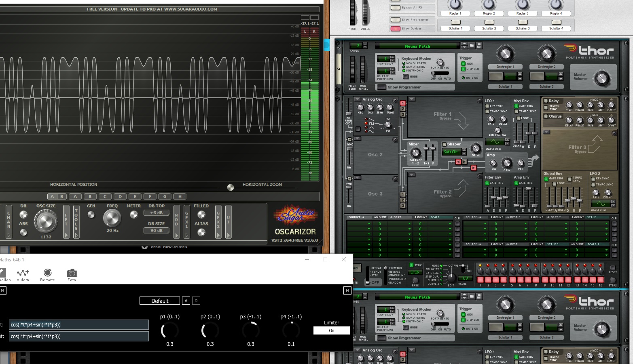Click the step sequencer Reset button

coord(613,268)
